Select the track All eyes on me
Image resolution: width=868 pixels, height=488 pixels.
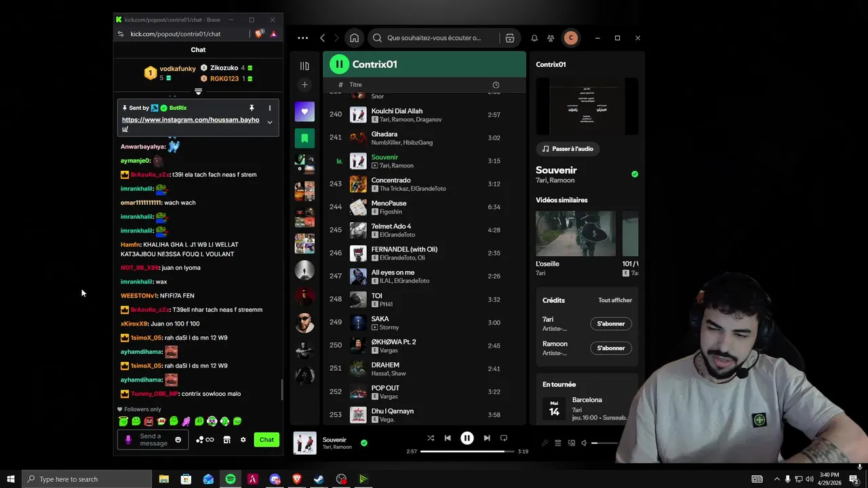click(424, 276)
